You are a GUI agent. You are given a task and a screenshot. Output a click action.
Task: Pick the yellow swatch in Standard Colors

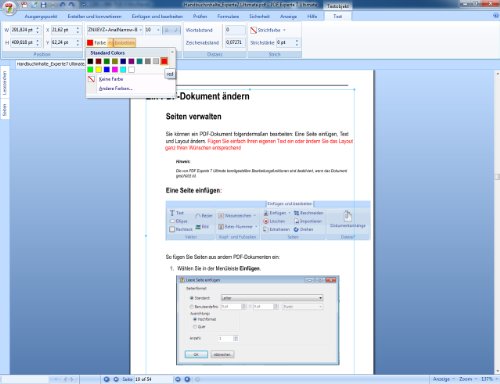(x=98, y=69)
